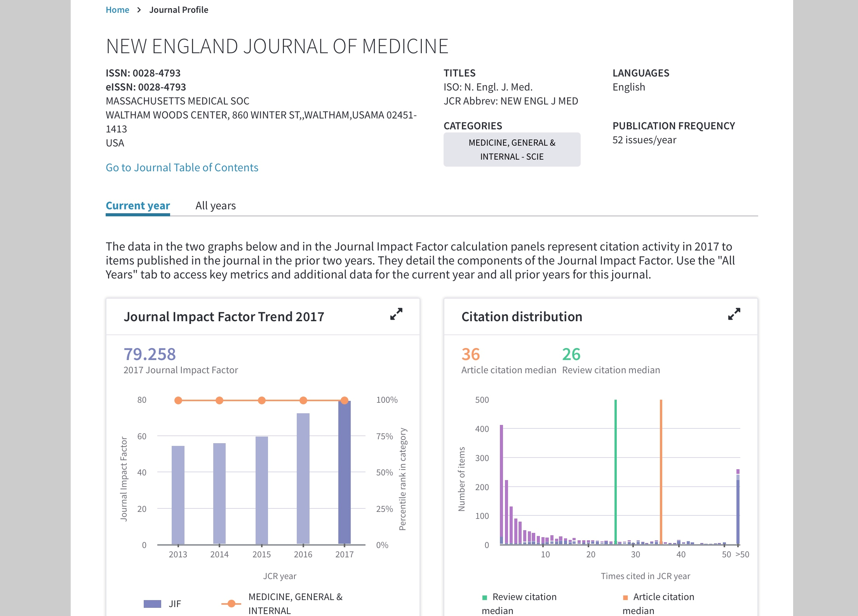Click the 2015 percentile rank point

(261, 400)
